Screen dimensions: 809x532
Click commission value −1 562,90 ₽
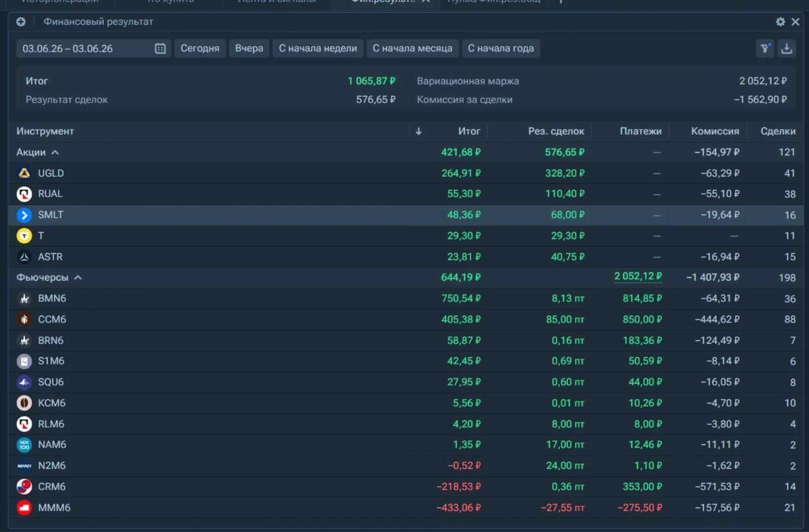760,100
